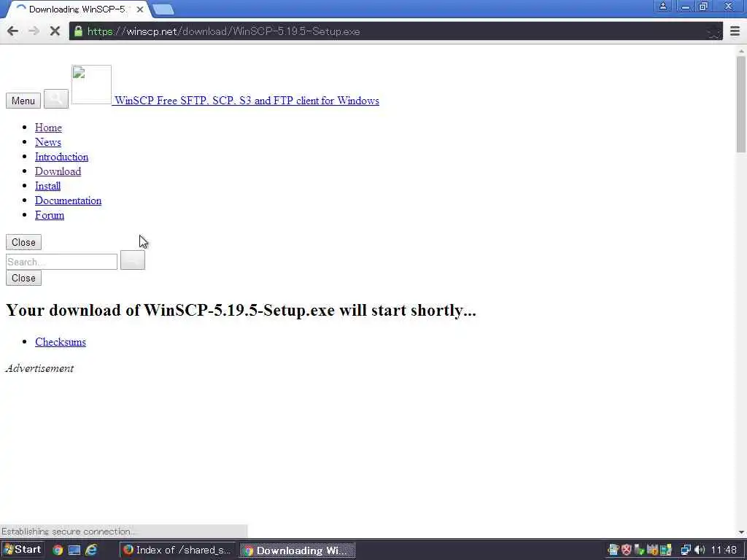
Task: Open the WinSCP Free SFTP client link
Action: click(x=247, y=101)
